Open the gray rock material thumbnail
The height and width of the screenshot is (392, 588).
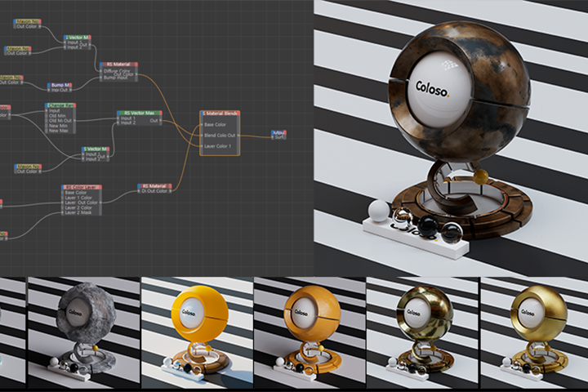83,333
